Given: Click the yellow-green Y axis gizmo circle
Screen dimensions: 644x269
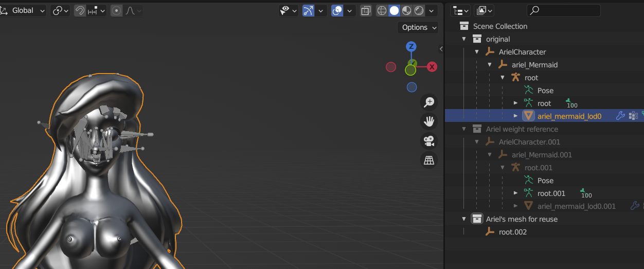Looking at the screenshot, I should [410, 70].
